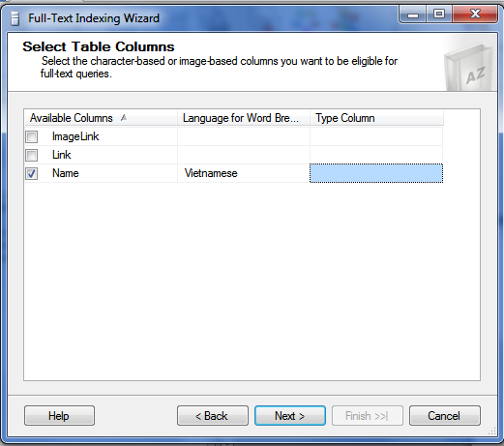Go back with the Back button
The width and height of the screenshot is (504, 446).
coord(213,416)
